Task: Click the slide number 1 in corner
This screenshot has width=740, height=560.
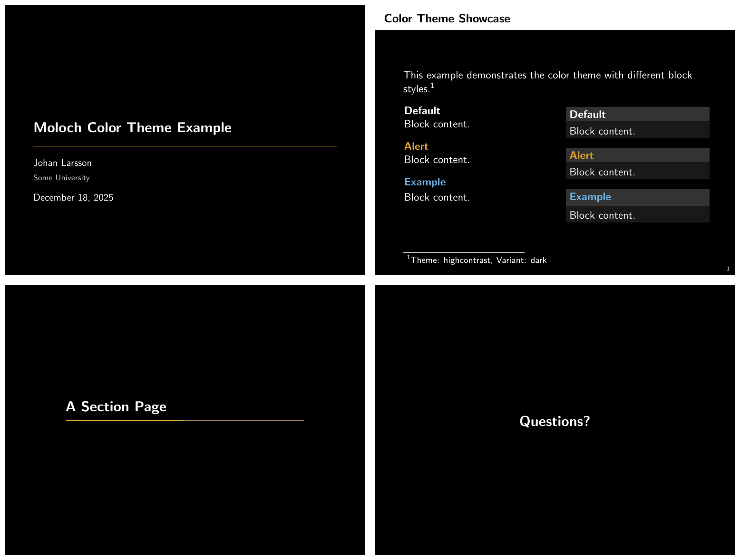Action: pyautogui.click(x=728, y=269)
